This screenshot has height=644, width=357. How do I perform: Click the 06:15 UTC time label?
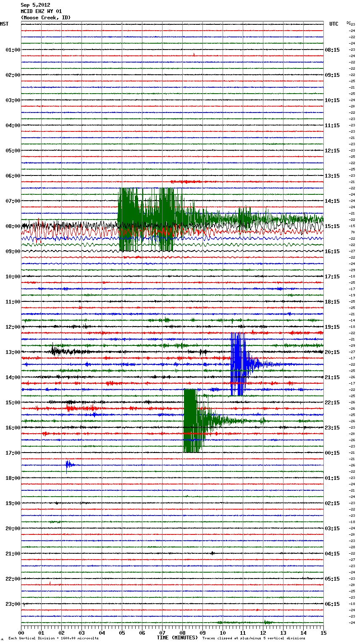332,604
